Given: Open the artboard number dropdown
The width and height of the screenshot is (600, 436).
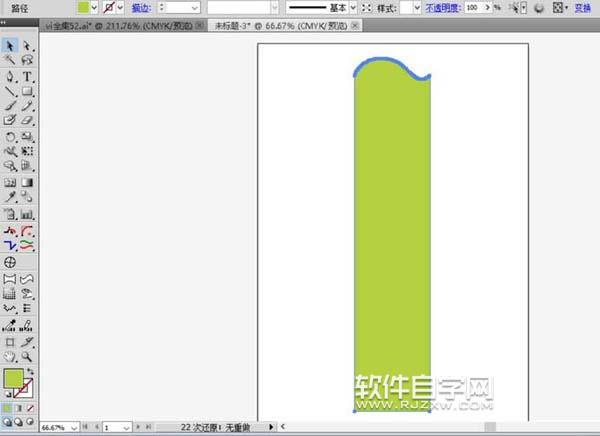Looking at the screenshot, I should [x=126, y=428].
